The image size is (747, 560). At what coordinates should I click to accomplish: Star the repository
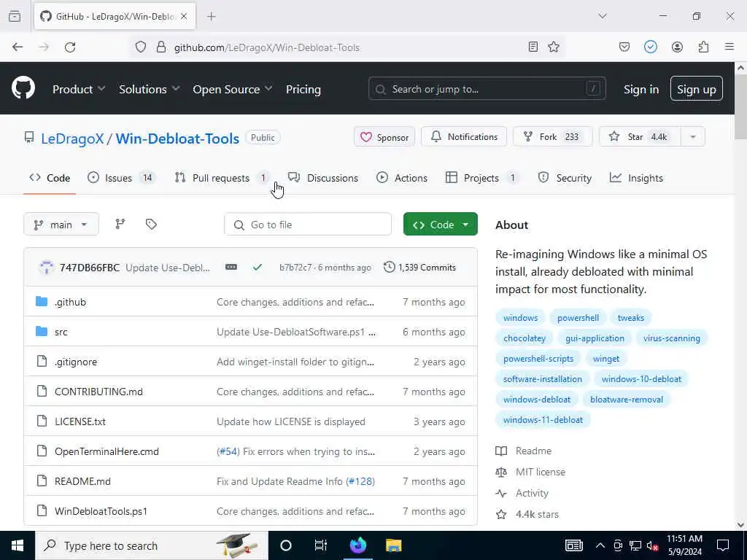point(640,136)
